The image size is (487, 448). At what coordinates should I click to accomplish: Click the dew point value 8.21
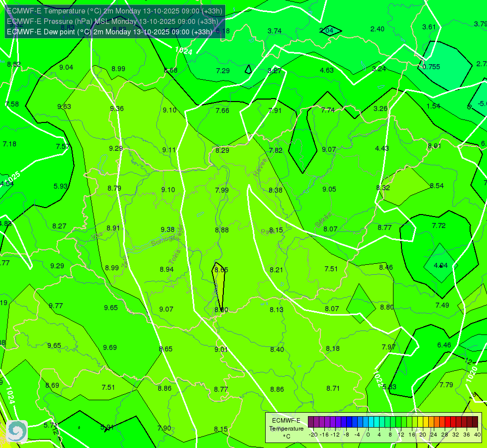pos(277,270)
